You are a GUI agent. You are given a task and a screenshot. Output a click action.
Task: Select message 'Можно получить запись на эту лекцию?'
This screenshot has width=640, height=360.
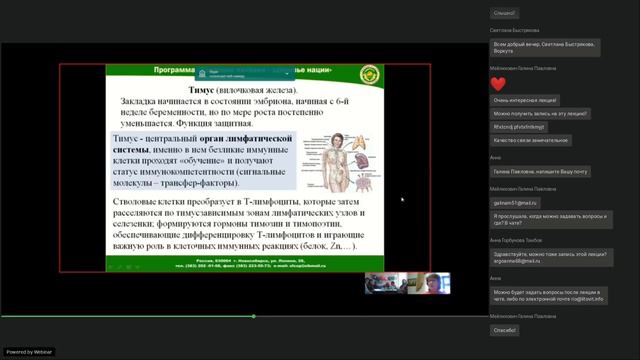pos(540,113)
